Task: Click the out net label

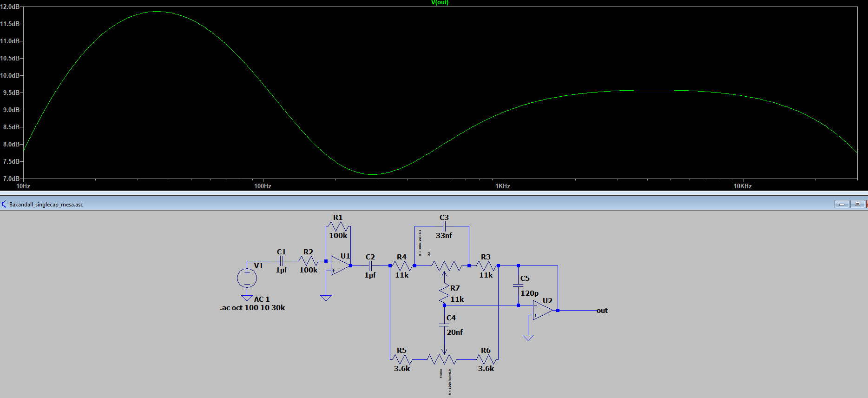Action: [602, 311]
